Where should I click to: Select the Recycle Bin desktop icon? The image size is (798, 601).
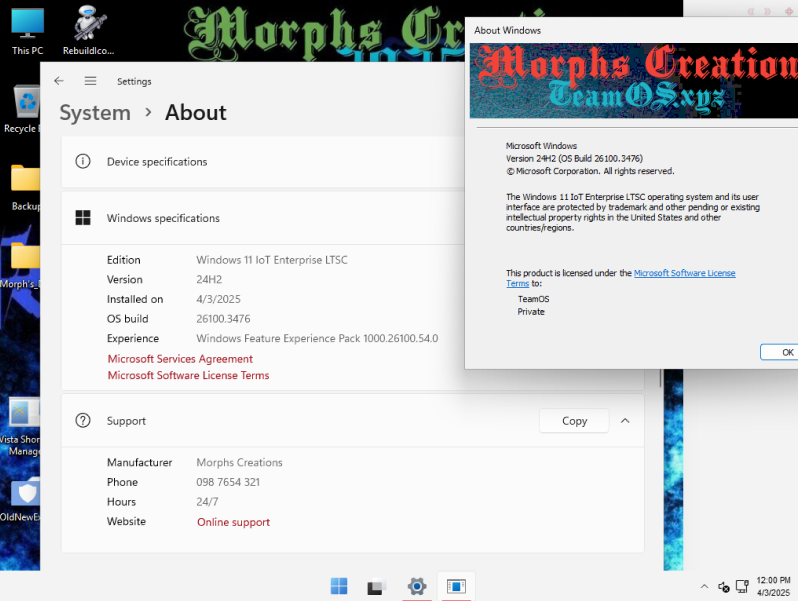point(20,109)
